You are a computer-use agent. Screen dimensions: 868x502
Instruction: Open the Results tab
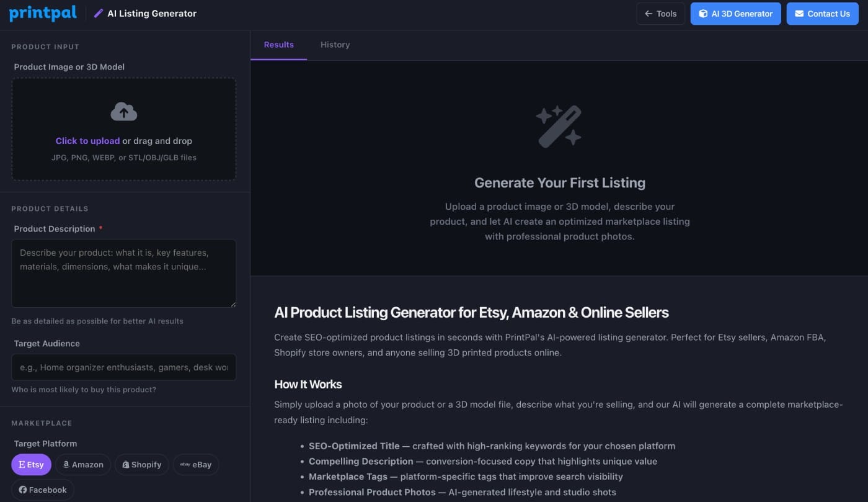278,45
